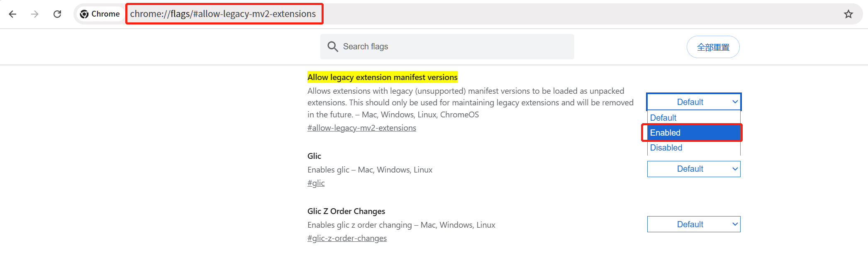The height and width of the screenshot is (253, 868).
Task: Click the browser forward arrow
Action: tap(35, 14)
